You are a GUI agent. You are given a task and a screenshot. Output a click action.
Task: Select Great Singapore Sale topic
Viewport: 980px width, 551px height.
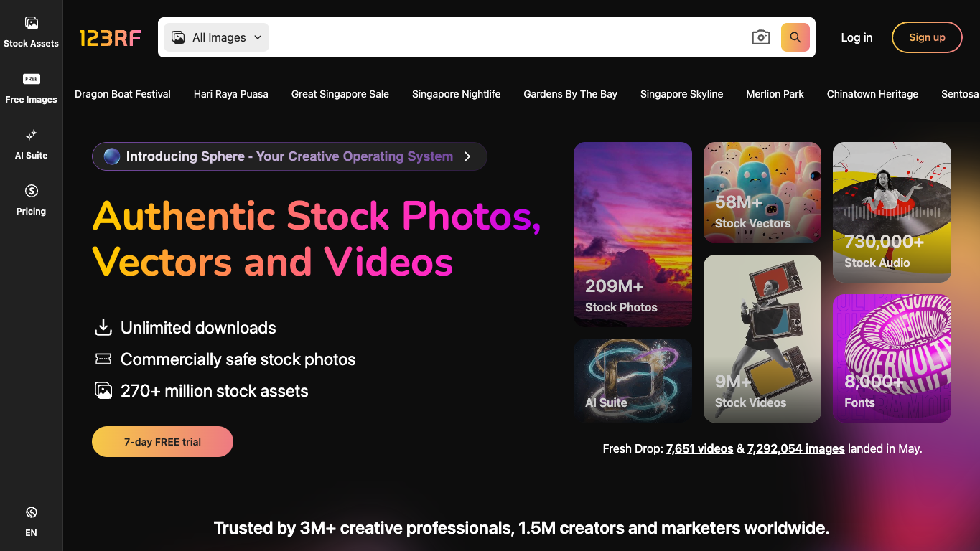340,94
